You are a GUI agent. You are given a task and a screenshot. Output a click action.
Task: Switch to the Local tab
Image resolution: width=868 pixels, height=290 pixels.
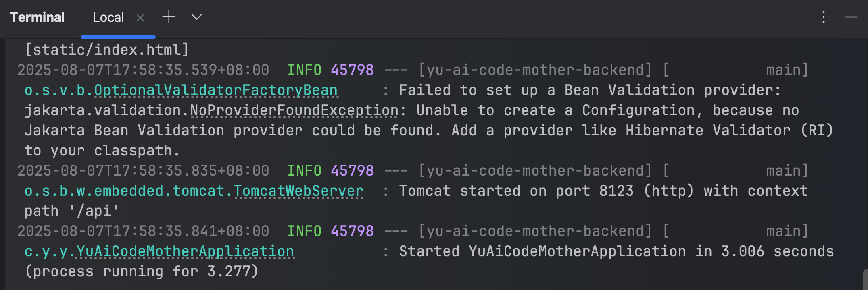pos(108,18)
